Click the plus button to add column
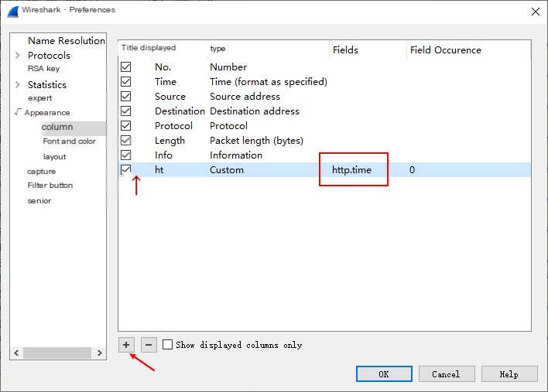Screen dimensions: 548x392 [126, 345]
